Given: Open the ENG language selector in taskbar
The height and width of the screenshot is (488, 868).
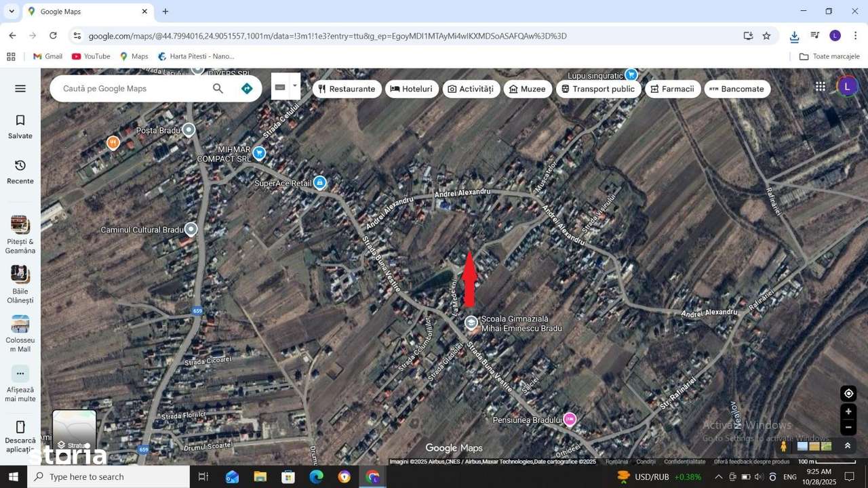Looking at the screenshot, I should pos(789,476).
